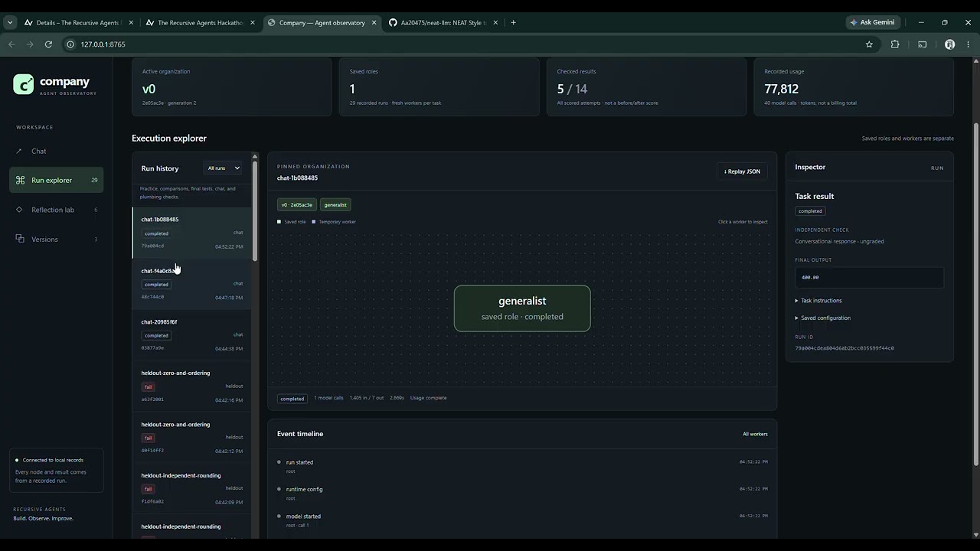980x551 pixels.
Task: Click the model started timeline event
Action: [x=522, y=520]
